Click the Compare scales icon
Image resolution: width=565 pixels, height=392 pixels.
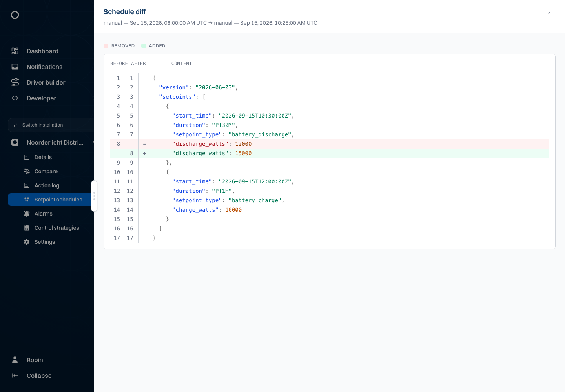click(x=27, y=171)
